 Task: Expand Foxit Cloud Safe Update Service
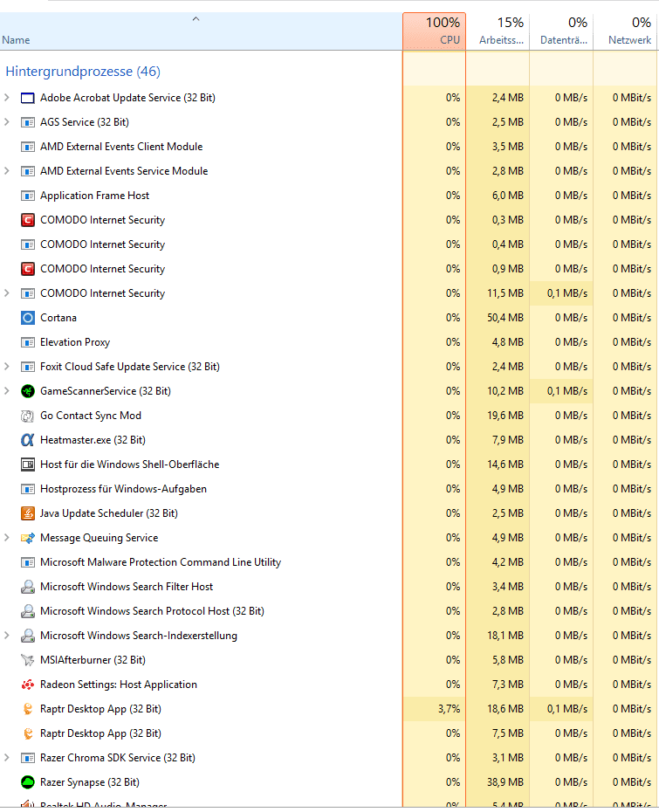click(x=7, y=367)
